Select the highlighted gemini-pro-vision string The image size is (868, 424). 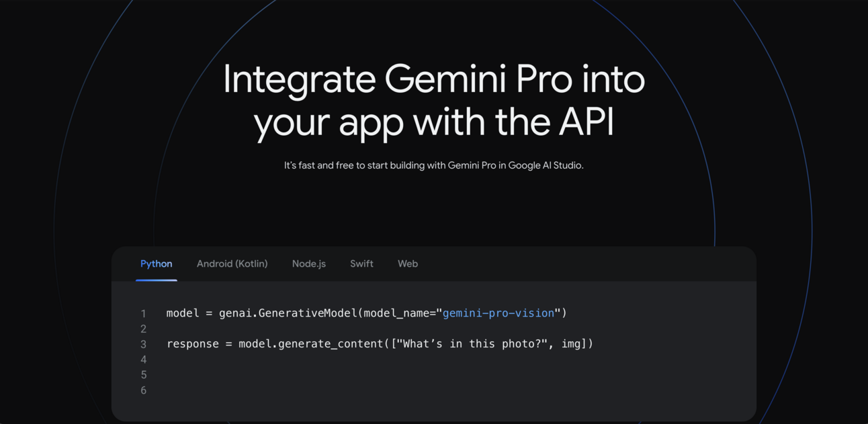(x=498, y=312)
